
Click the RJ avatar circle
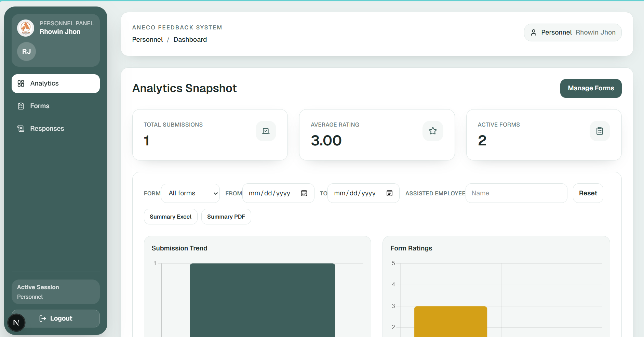coord(26,51)
